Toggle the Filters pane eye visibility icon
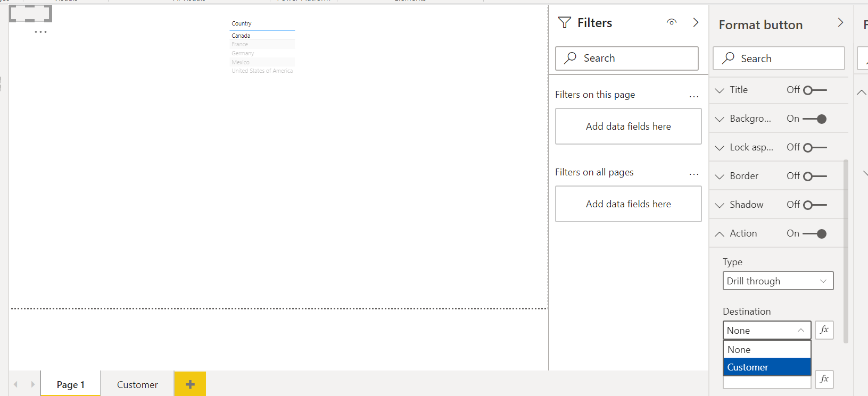Image resolution: width=868 pixels, height=396 pixels. pos(672,22)
